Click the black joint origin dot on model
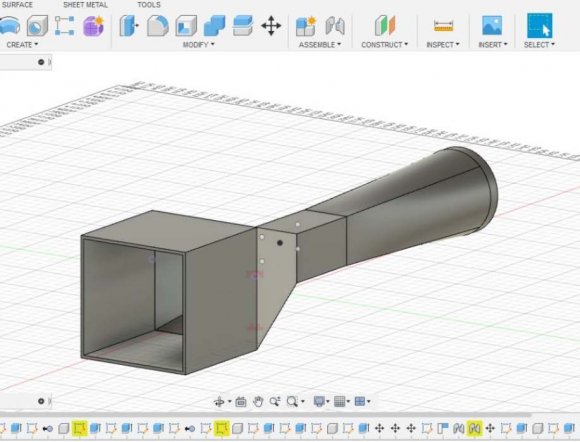The image size is (580, 442). tap(280, 243)
